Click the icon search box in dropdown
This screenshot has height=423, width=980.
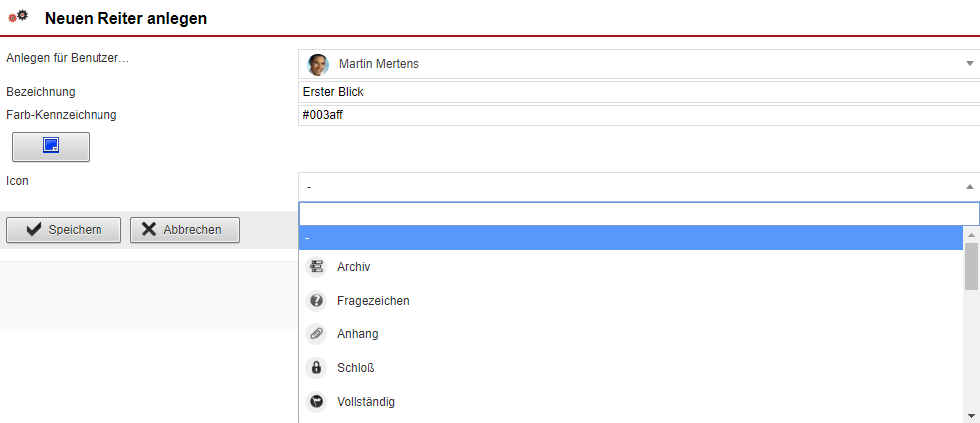click(x=639, y=214)
